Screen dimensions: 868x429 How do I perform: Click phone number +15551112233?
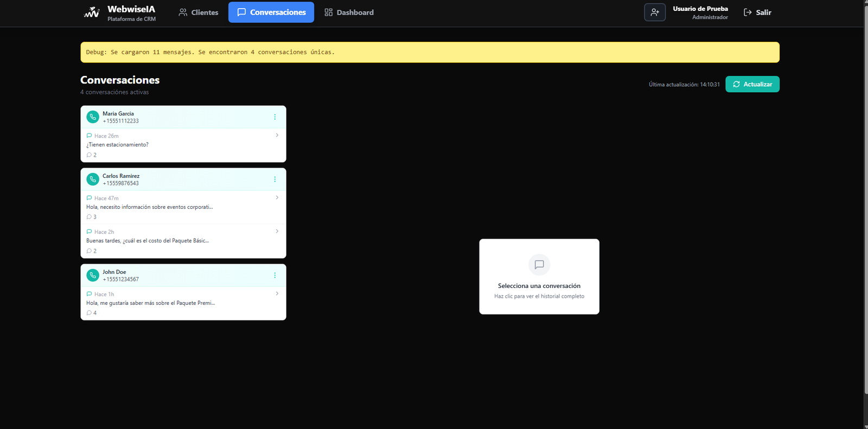click(x=121, y=121)
